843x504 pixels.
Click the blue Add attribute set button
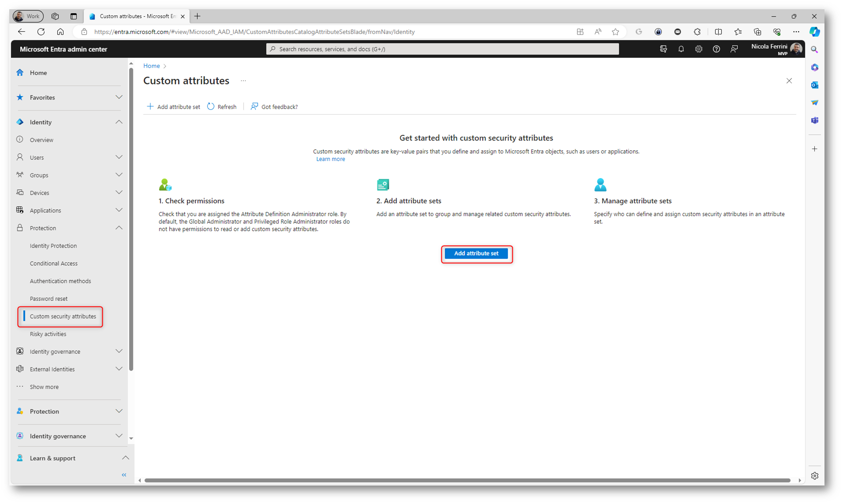476,253
